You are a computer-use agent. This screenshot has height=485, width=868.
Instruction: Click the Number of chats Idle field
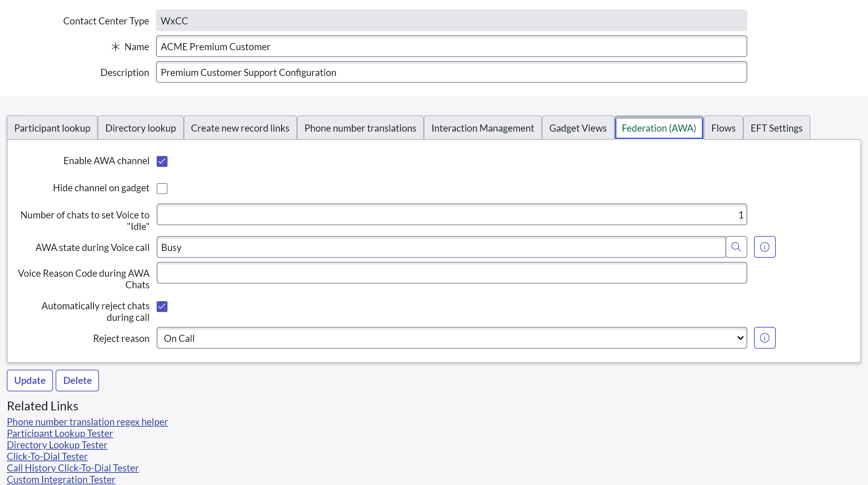(x=452, y=214)
